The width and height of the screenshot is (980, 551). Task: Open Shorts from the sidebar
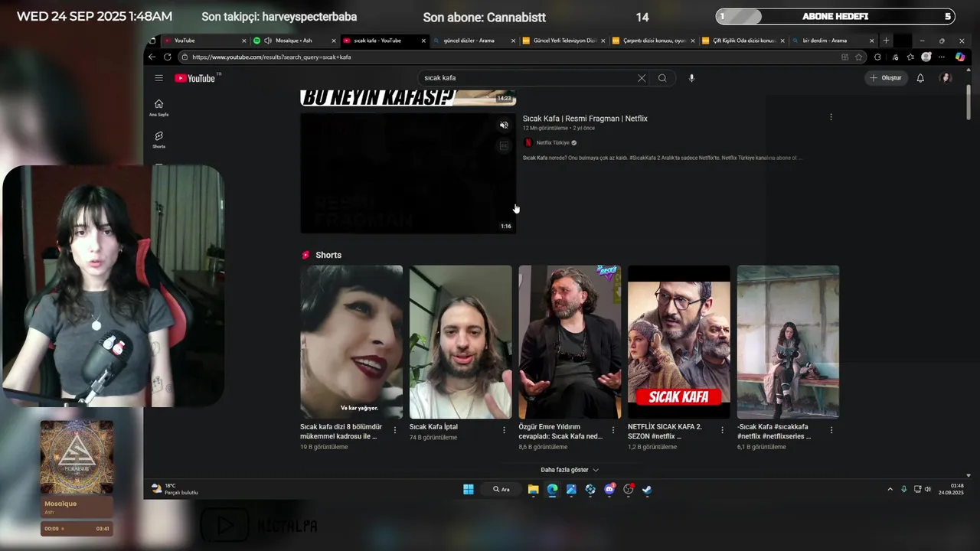click(158, 139)
